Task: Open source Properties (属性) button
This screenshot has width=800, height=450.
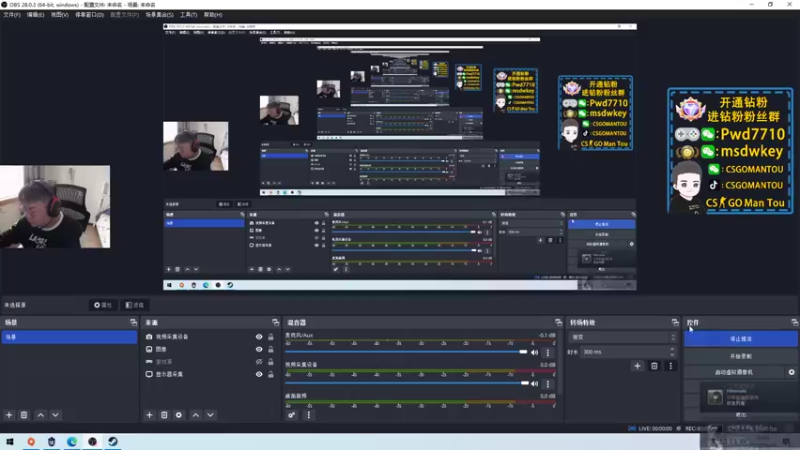Action: [x=103, y=305]
